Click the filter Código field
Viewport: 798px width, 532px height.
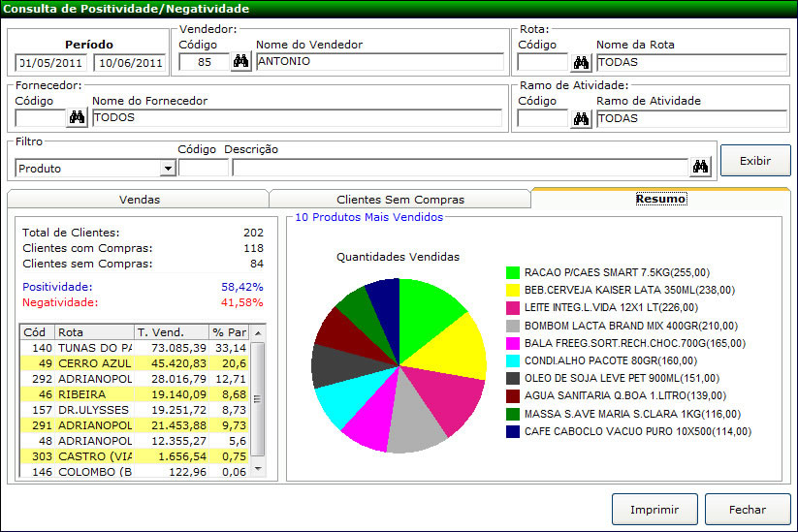point(204,168)
